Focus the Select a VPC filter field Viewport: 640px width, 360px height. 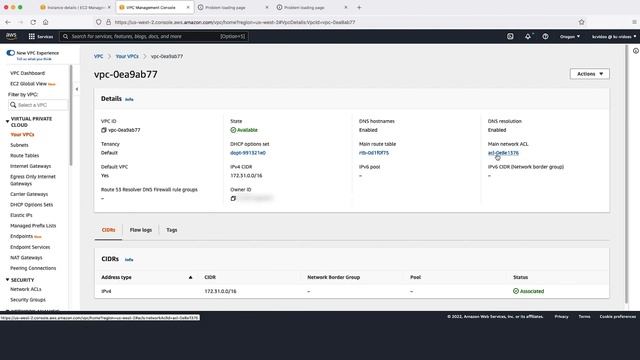click(38, 105)
